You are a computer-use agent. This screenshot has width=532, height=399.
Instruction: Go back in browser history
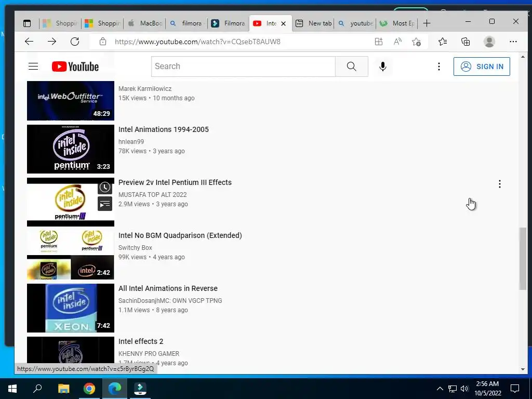click(x=29, y=42)
